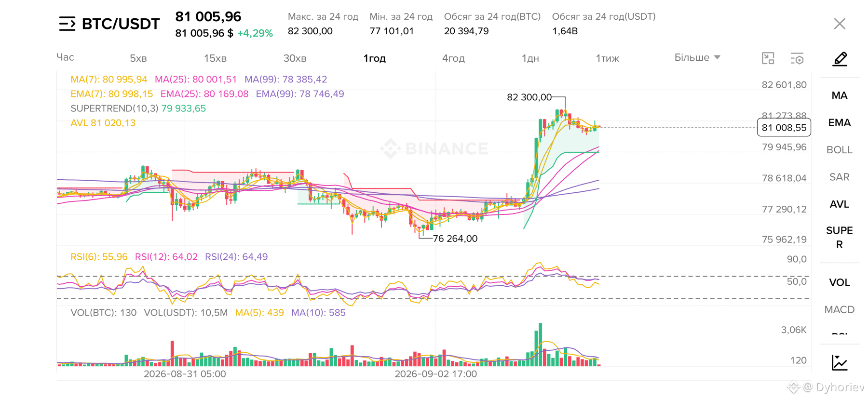
Task: Toggle the AVL indicator
Action: tap(840, 204)
